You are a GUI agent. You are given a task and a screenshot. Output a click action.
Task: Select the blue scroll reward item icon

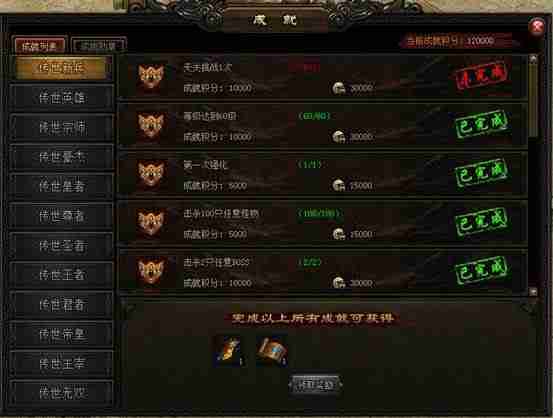[272, 351]
